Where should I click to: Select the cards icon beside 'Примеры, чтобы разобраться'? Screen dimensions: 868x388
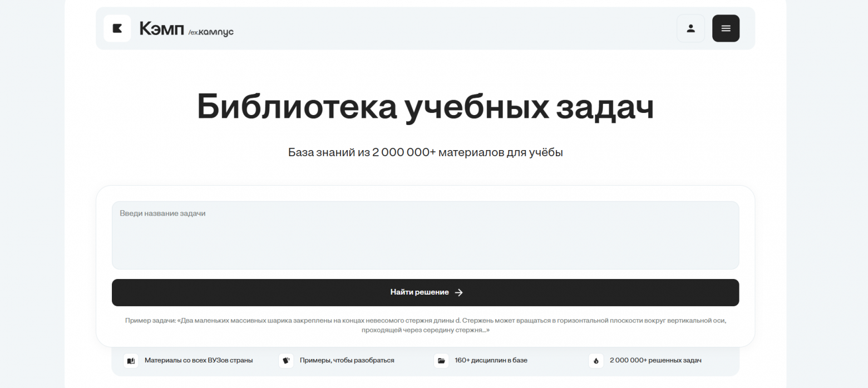click(286, 360)
